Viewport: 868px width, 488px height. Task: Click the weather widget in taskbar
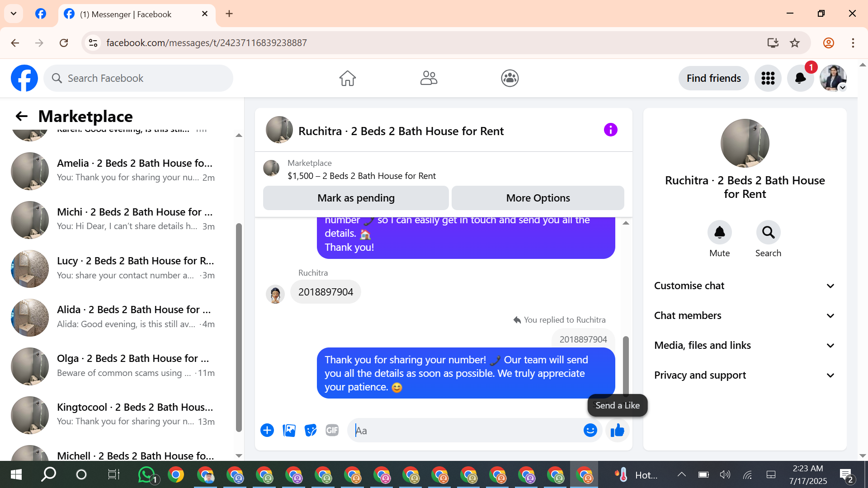pyautogui.click(x=635, y=475)
